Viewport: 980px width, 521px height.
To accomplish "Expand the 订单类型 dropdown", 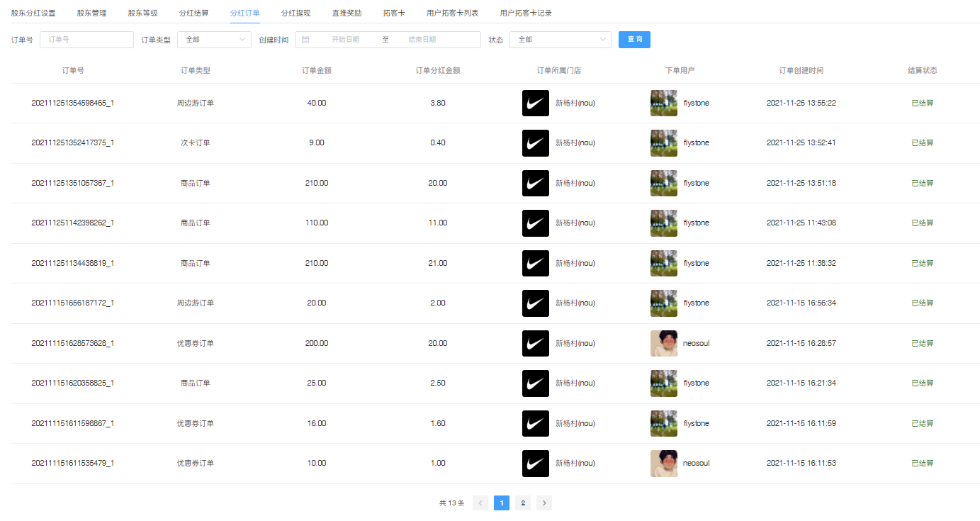I will 214,40.
